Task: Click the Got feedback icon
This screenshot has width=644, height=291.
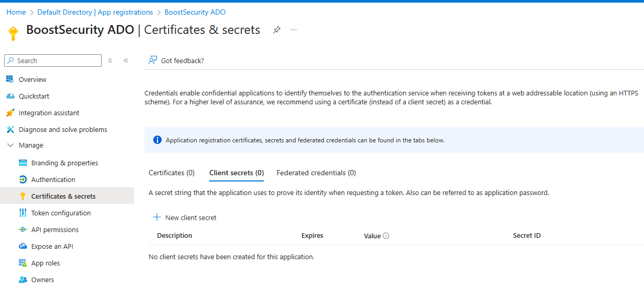Action: [153, 60]
